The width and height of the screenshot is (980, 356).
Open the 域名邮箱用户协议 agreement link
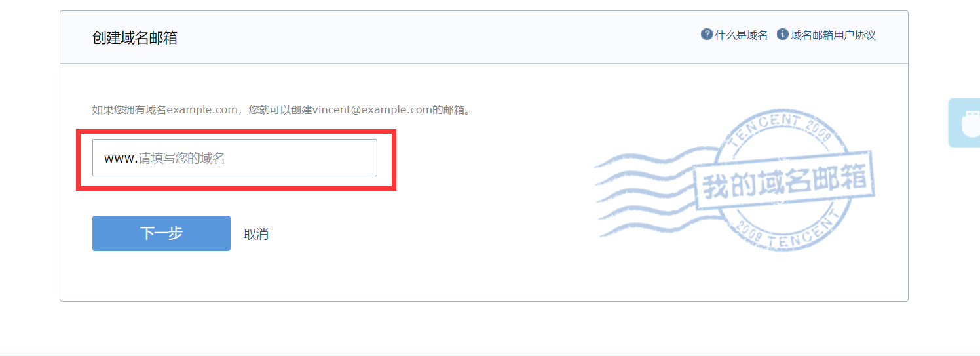click(x=833, y=35)
